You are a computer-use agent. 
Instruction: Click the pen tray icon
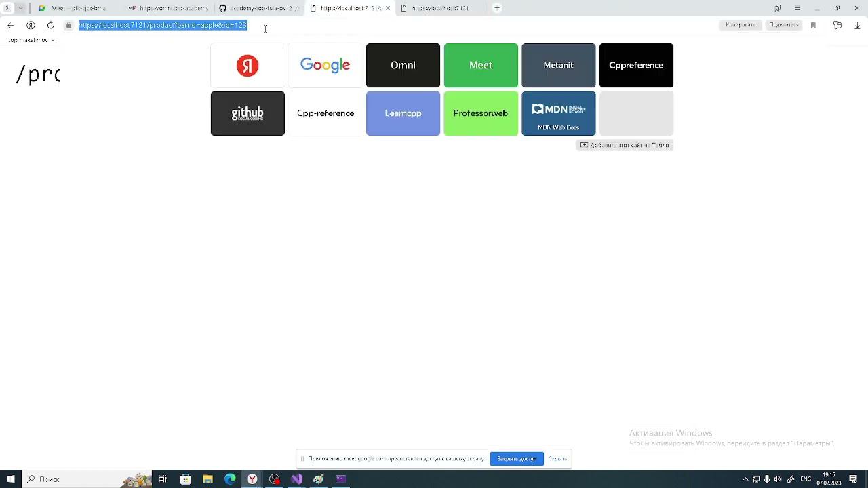coord(791,479)
